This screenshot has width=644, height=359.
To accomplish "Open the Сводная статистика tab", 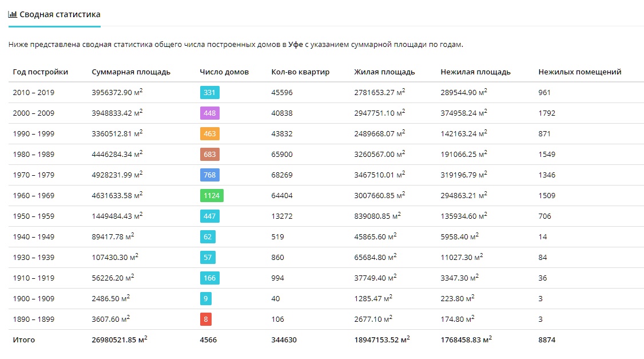I will point(55,15).
